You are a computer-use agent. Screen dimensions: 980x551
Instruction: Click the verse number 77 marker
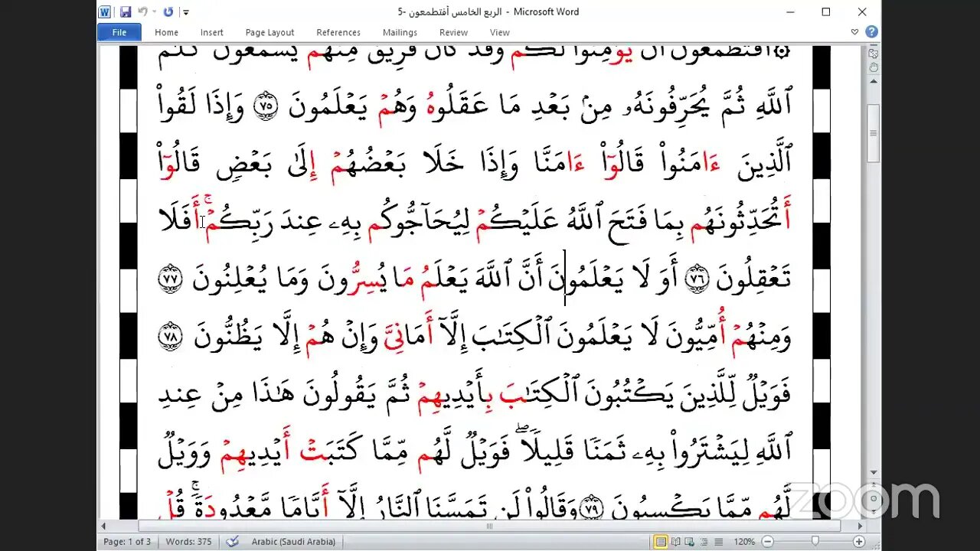169,280
